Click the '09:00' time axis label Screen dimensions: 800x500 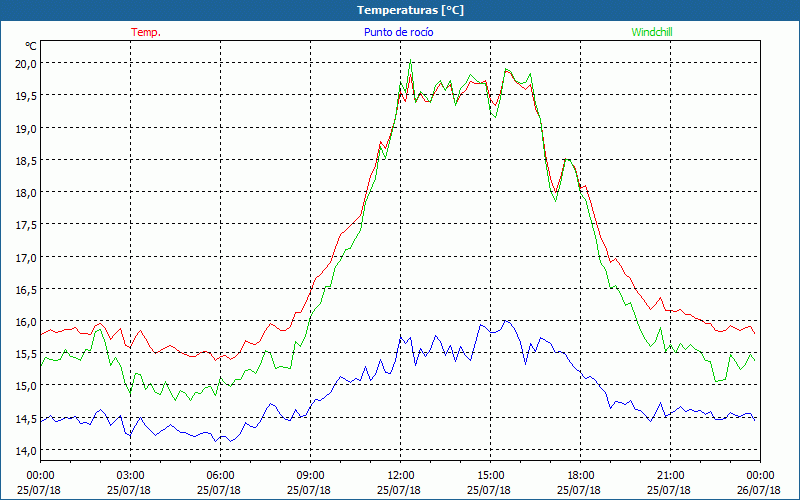click(310, 476)
